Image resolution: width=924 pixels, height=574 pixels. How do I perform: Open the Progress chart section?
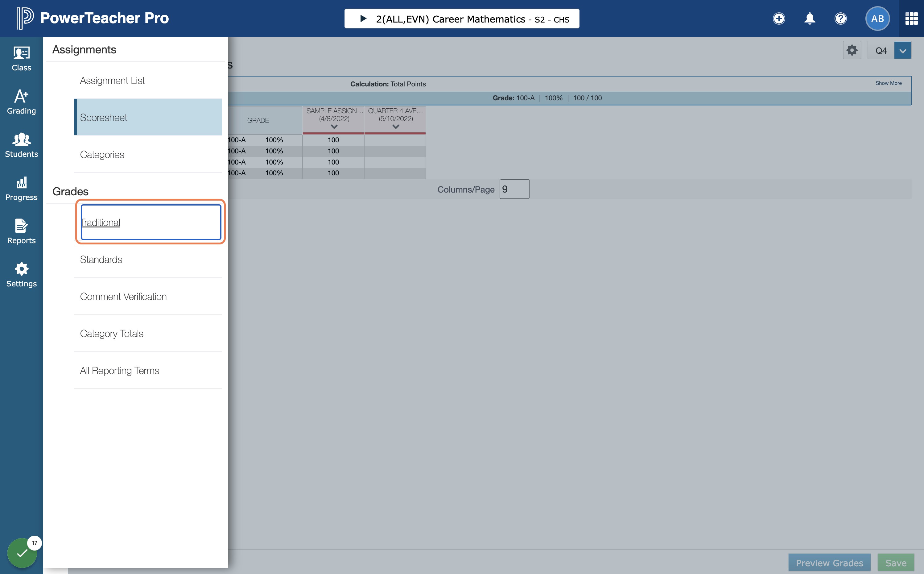21,188
